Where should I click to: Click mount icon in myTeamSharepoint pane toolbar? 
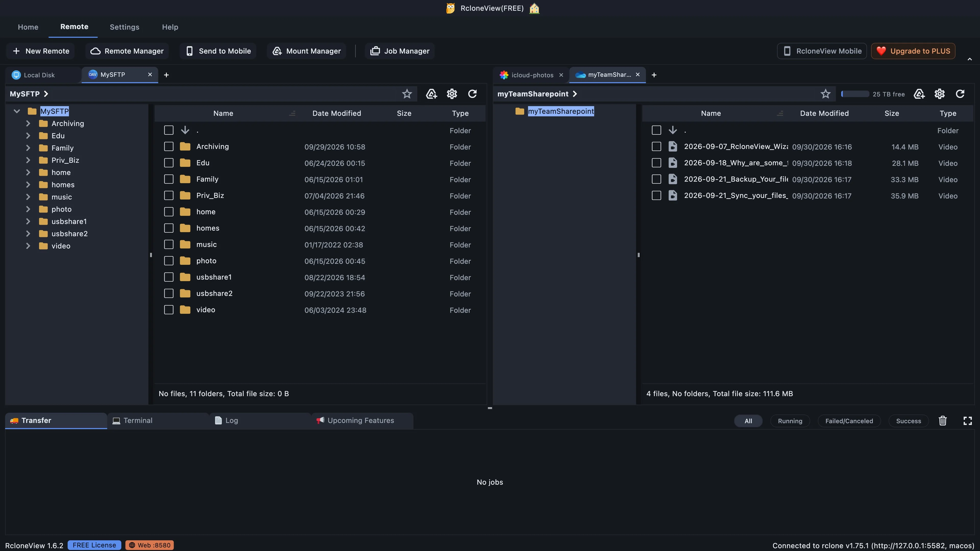coord(919,94)
